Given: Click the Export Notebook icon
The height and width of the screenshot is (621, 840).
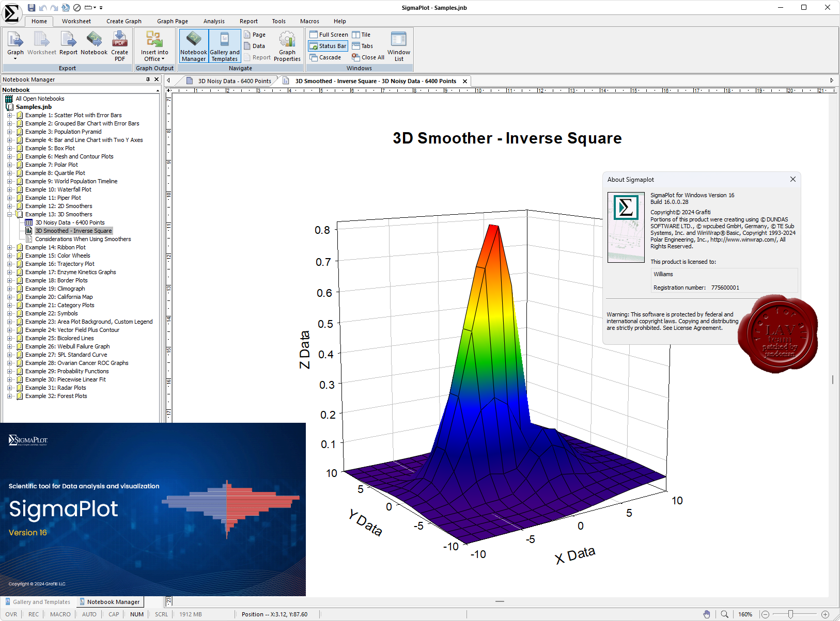Looking at the screenshot, I should [94, 43].
